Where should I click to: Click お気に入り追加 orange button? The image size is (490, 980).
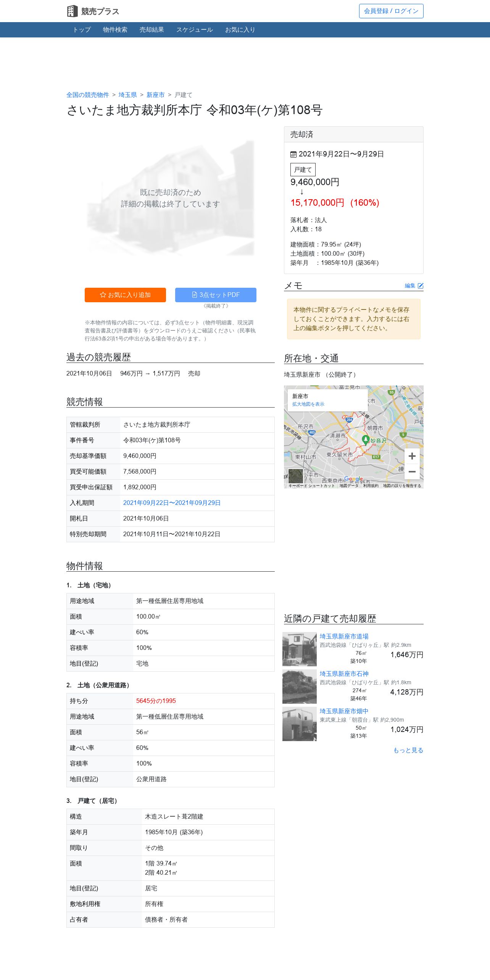[x=125, y=295]
